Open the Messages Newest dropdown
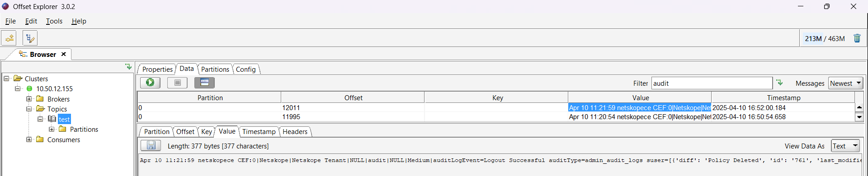Screen dimensions: 868x176 pyautogui.click(x=846, y=83)
